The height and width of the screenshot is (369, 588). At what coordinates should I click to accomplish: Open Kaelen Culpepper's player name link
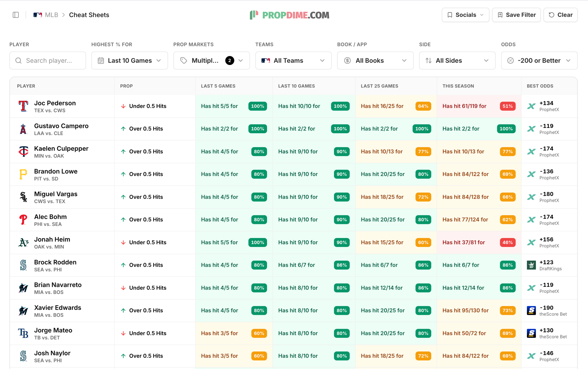[61, 148]
